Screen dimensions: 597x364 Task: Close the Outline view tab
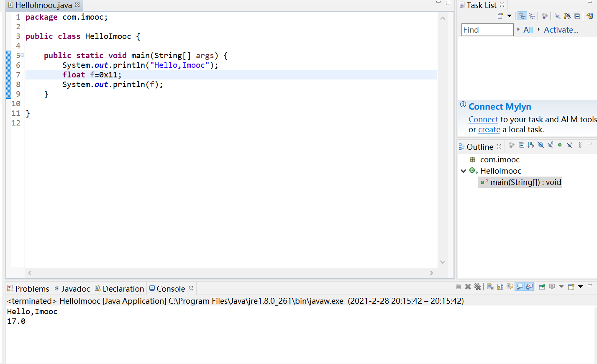click(499, 146)
